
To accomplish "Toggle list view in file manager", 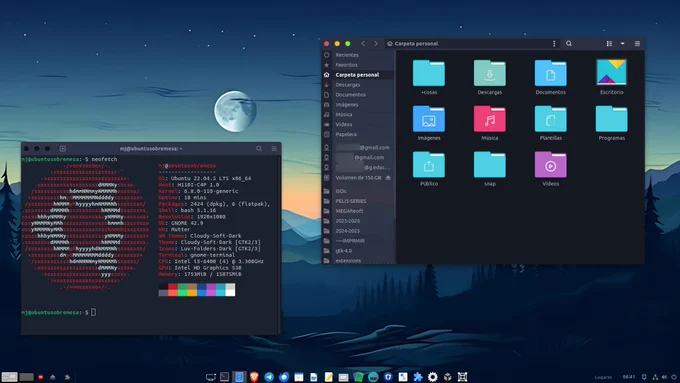I will click(609, 43).
